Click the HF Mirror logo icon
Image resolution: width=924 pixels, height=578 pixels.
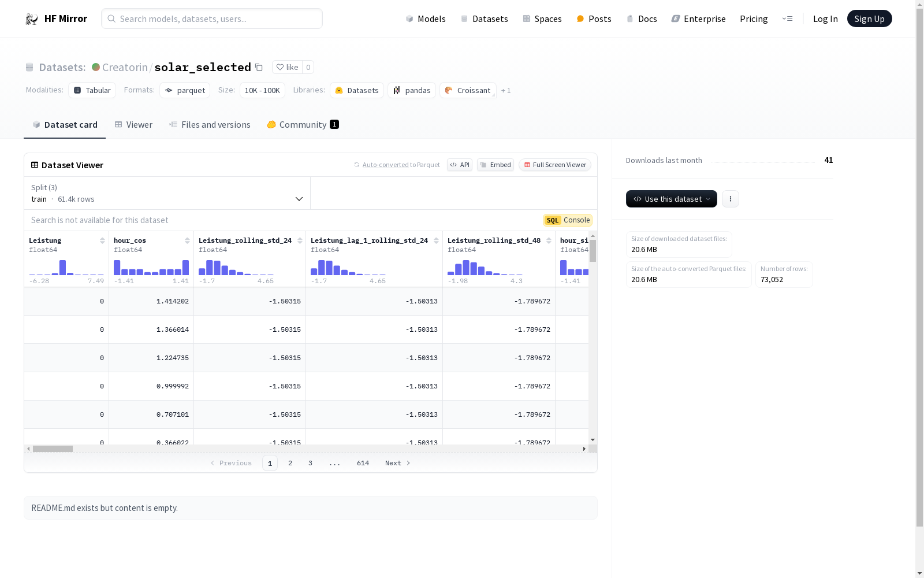[x=32, y=19]
